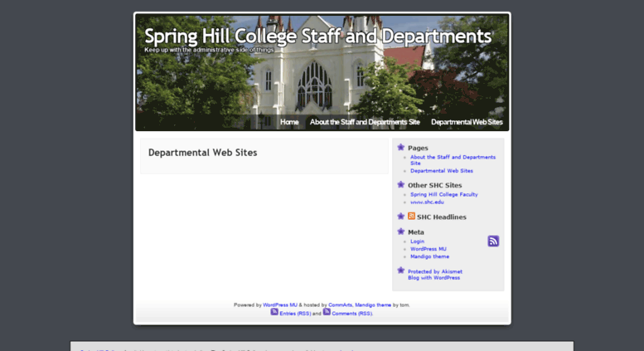Click the SHC Headlines widget title
The width and height of the screenshot is (644, 351).
(x=442, y=217)
